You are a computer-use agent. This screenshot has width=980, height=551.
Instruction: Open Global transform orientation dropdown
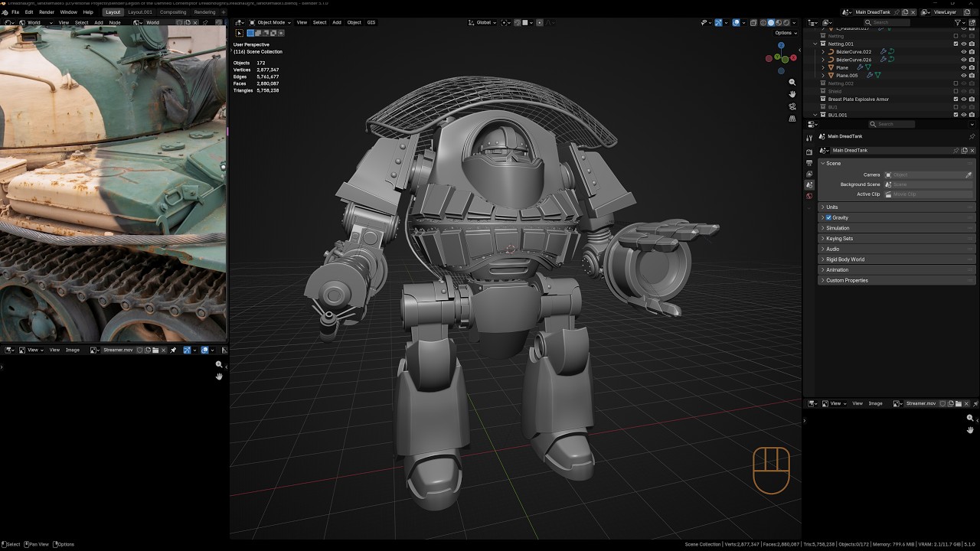click(x=482, y=23)
